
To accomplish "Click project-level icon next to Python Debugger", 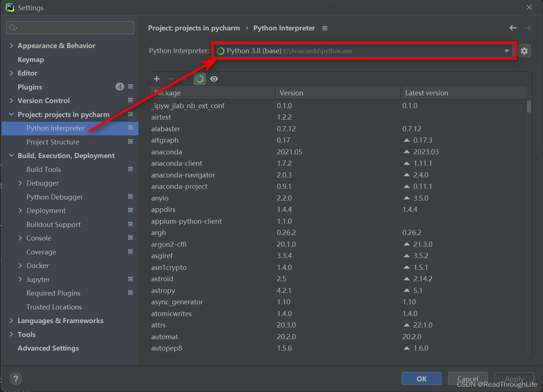I will [130, 197].
